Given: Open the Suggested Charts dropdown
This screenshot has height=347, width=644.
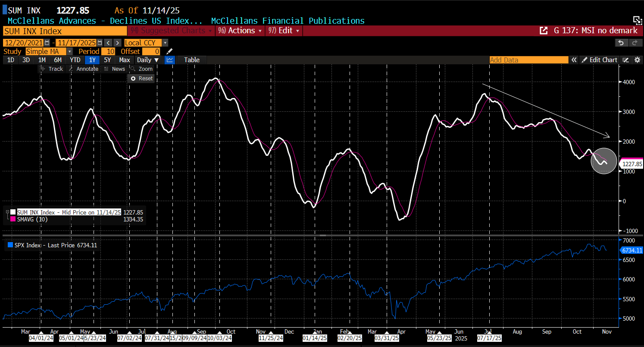Looking at the screenshot, I should (171, 31).
